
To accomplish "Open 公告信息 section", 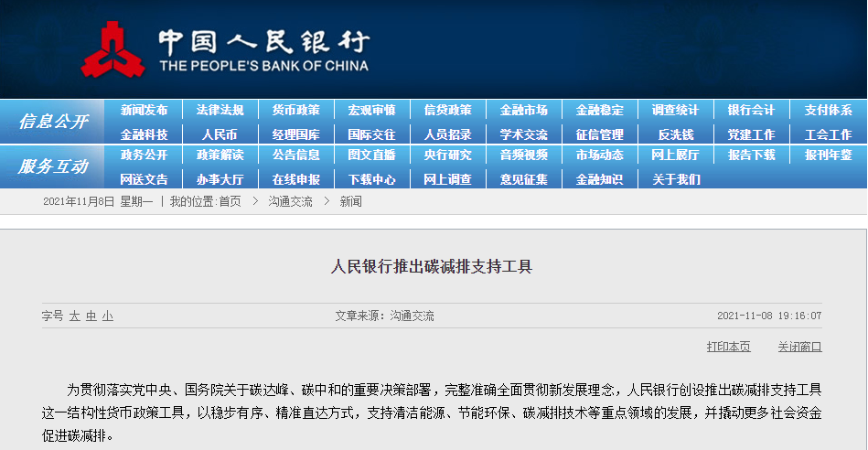I will (x=295, y=155).
